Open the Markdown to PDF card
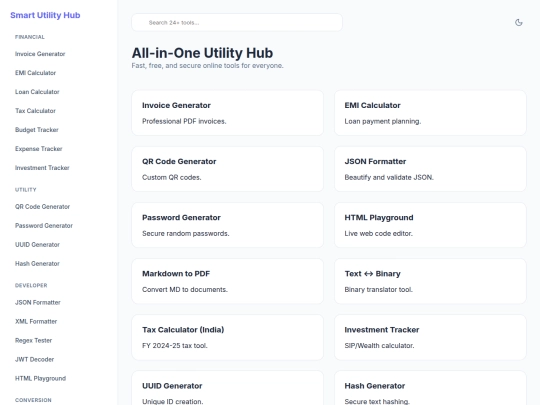The height and width of the screenshot is (405, 540). (x=227, y=281)
